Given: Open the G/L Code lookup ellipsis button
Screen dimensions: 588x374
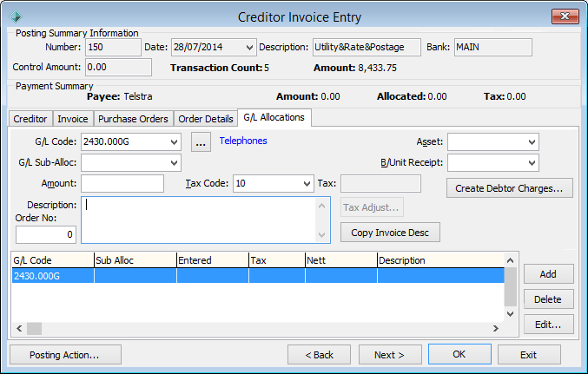Looking at the screenshot, I should tap(201, 142).
